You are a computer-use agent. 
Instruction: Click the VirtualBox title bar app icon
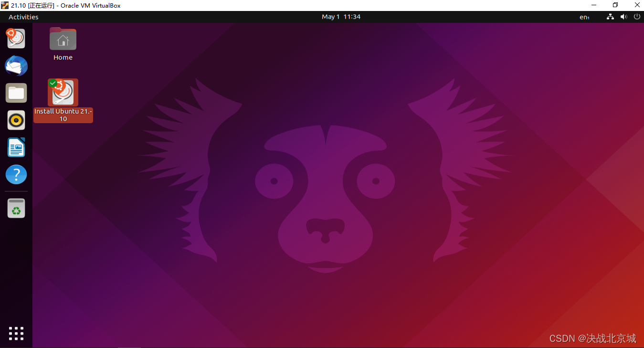click(5, 5)
